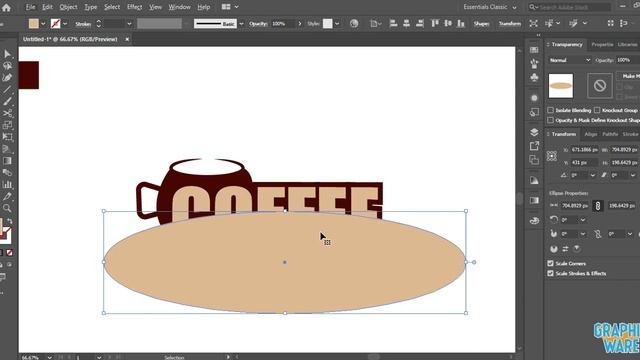Click Vertical Align Top icon
This screenshot has height=360, width=640.
[x=435, y=24]
